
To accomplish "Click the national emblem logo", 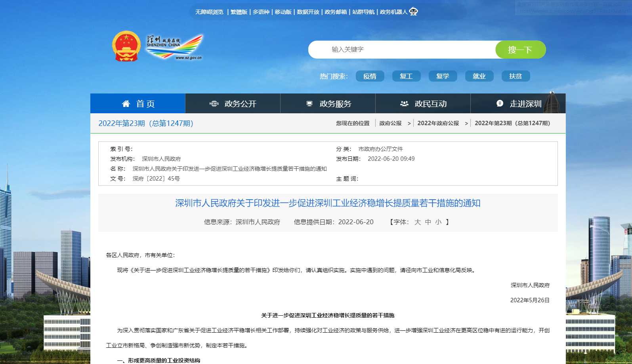I will (126, 46).
